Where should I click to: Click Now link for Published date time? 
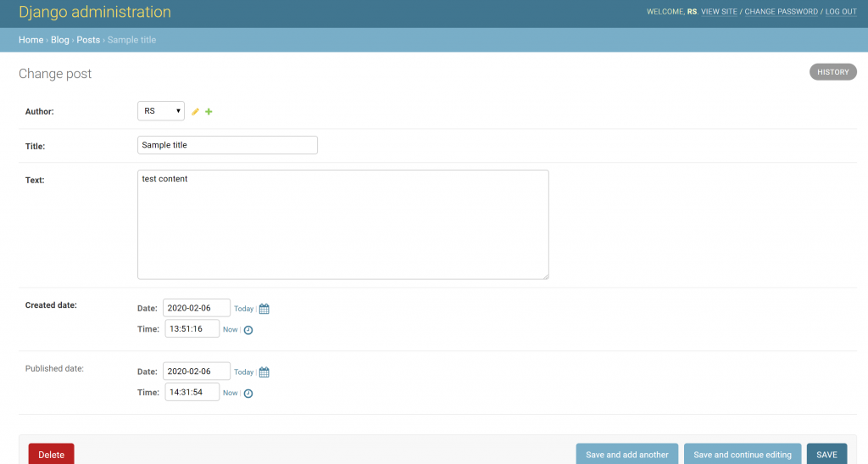pyautogui.click(x=231, y=393)
